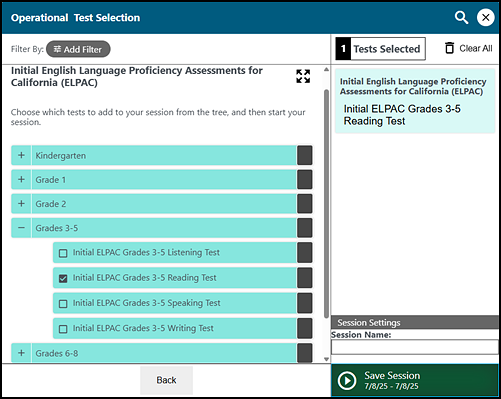Screen dimensions: 501x399
Task: Click dark square beside Listening Test row
Action: [x=305, y=253]
